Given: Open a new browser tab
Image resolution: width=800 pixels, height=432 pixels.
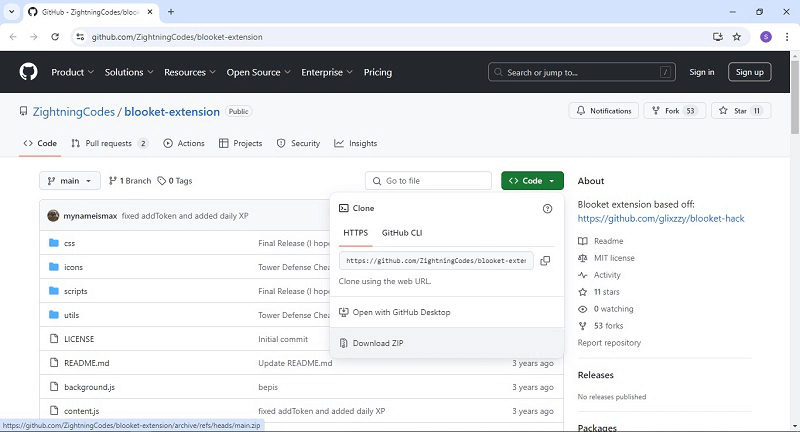Looking at the screenshot, I should (x=171, y=12).
